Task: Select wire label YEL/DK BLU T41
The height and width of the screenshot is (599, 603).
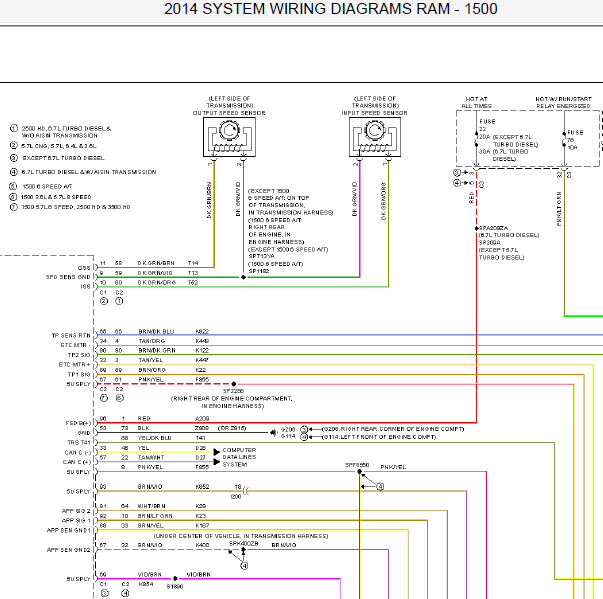Action: click(x=172, y=438)
